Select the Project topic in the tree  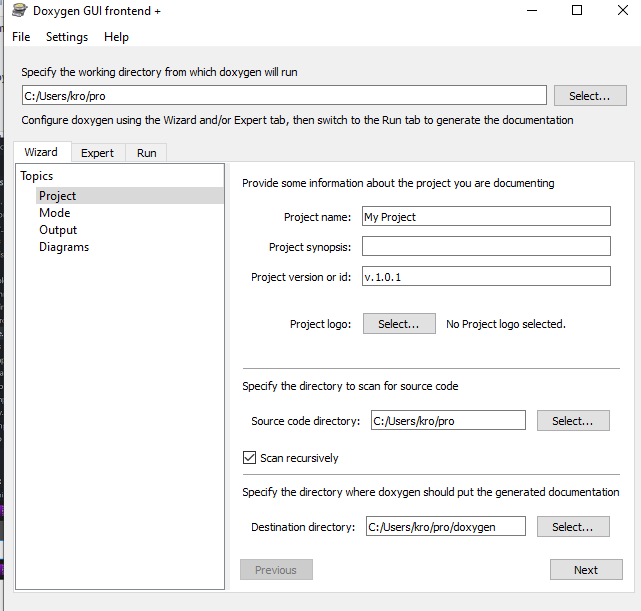(58, 196)
